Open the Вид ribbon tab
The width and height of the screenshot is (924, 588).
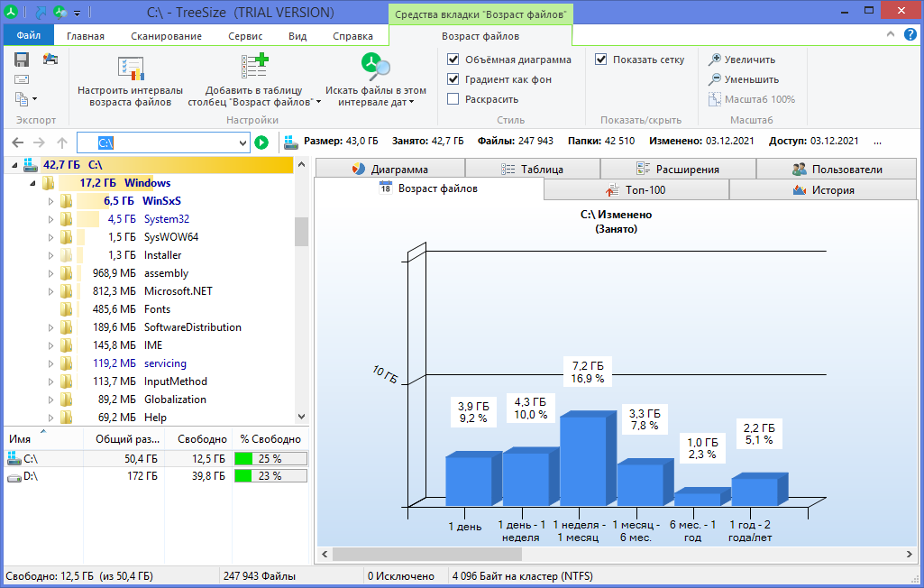point(297,36)
